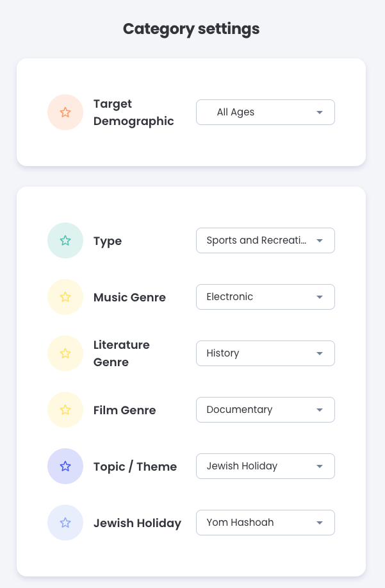Click the Target Demographic label
The height and width of the screenshot is (588, 385).
[134, 112]
